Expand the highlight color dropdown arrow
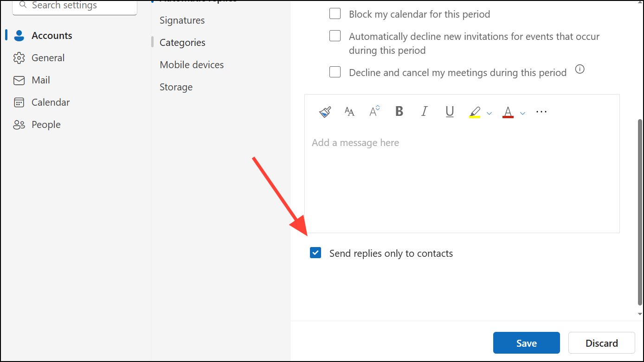 click(x=489, y=113)
